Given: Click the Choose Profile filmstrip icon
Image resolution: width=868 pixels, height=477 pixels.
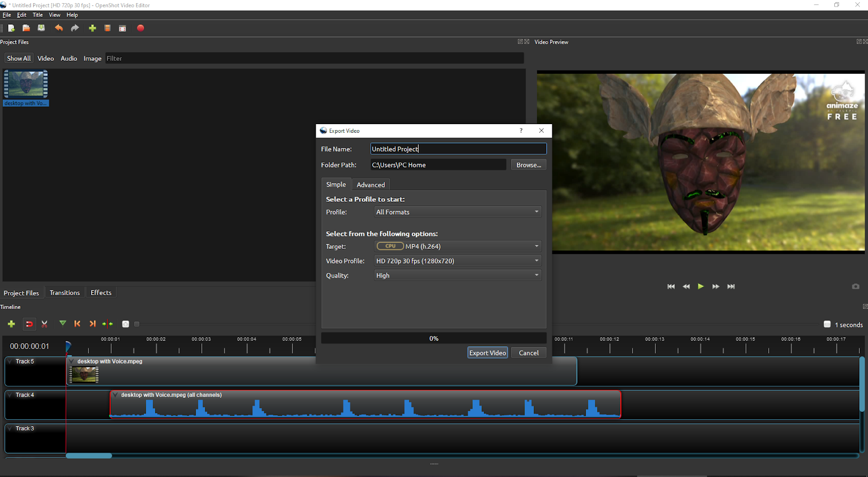Looking at the screenshot, I should tap(107, 28).
